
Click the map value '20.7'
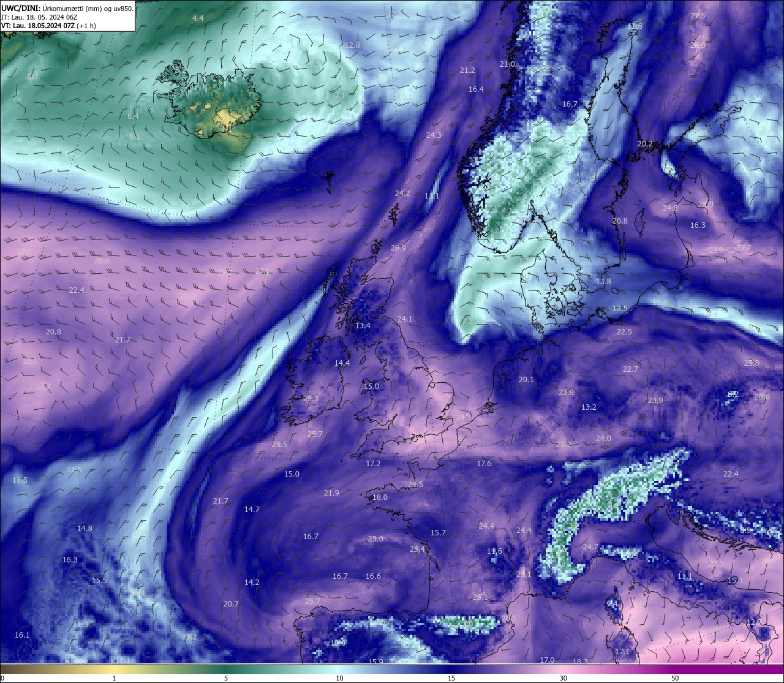231,604
